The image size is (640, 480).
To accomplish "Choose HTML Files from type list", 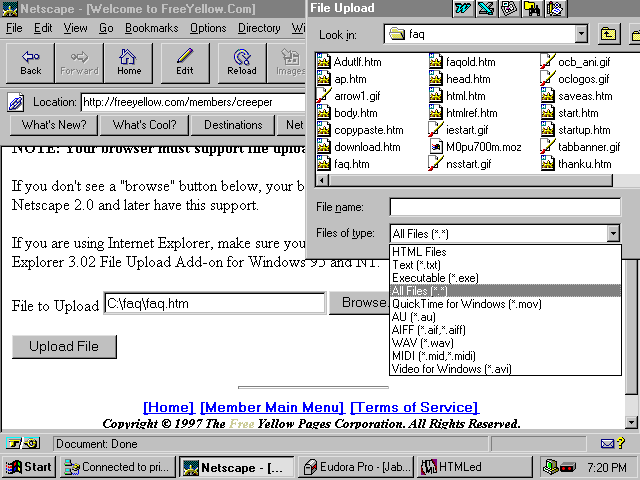I will [505, 252].
